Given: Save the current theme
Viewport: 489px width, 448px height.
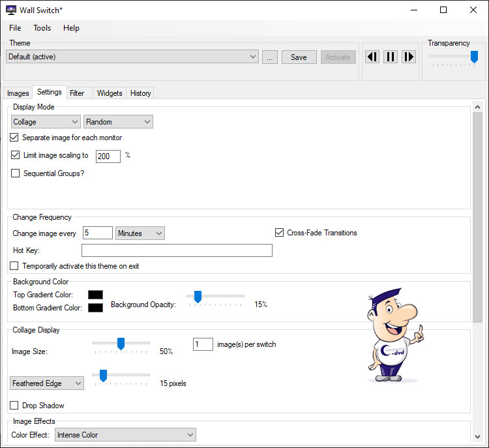Looking at the screenshot, I should click(299, 57).
